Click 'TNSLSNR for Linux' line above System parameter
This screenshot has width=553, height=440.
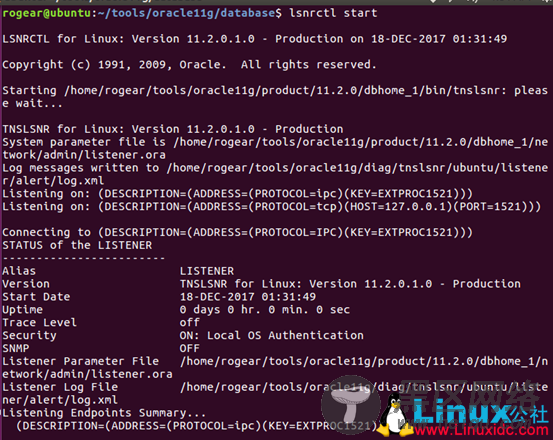(x=173, y=129)
